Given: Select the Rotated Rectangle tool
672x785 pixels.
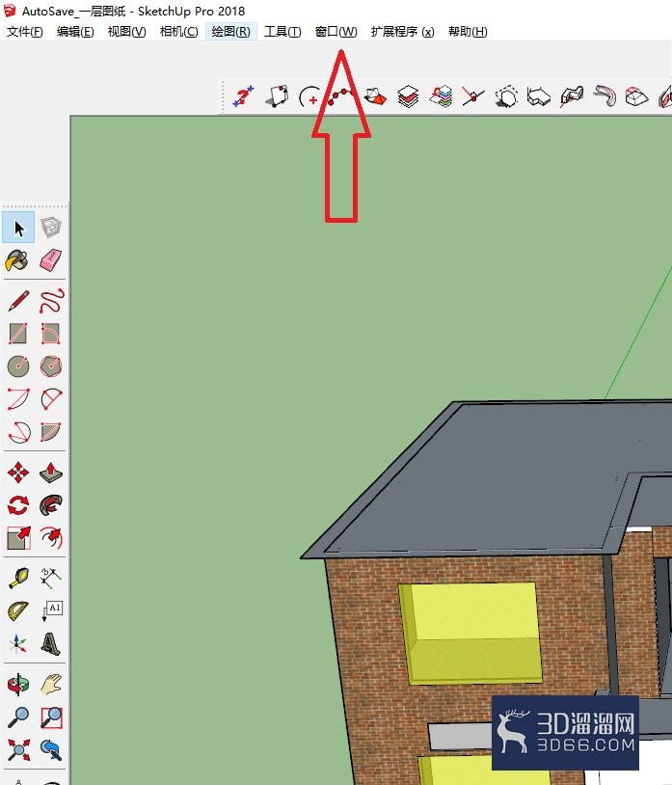Looking at the screenshot, I should click(50, 334).
